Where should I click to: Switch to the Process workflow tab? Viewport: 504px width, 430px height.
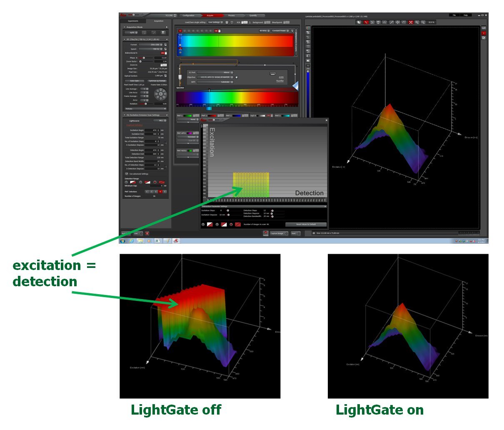[x=232, y=15]
